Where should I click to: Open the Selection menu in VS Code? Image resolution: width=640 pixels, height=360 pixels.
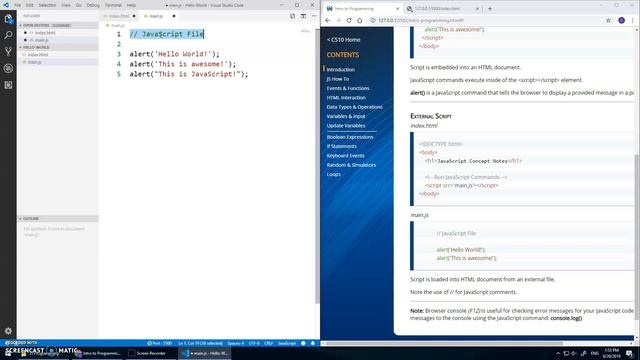point(47,5)
